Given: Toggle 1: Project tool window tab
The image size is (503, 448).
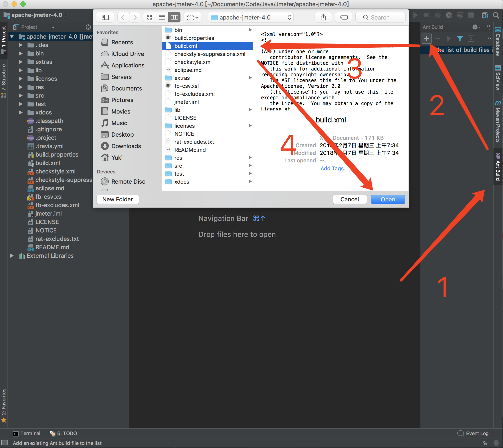Looking at the screenshot, I should pyautogui.click(x=4, y=40).
